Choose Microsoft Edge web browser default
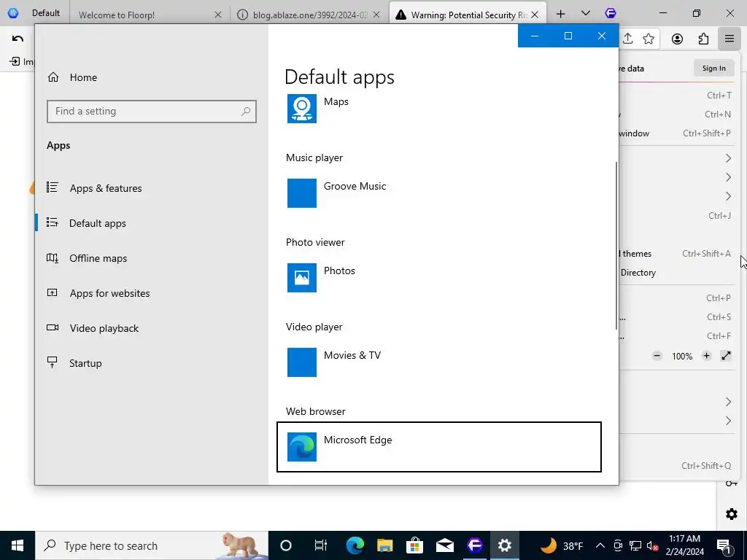Viewport: 747px width, 560px height. tap(438, 447)
